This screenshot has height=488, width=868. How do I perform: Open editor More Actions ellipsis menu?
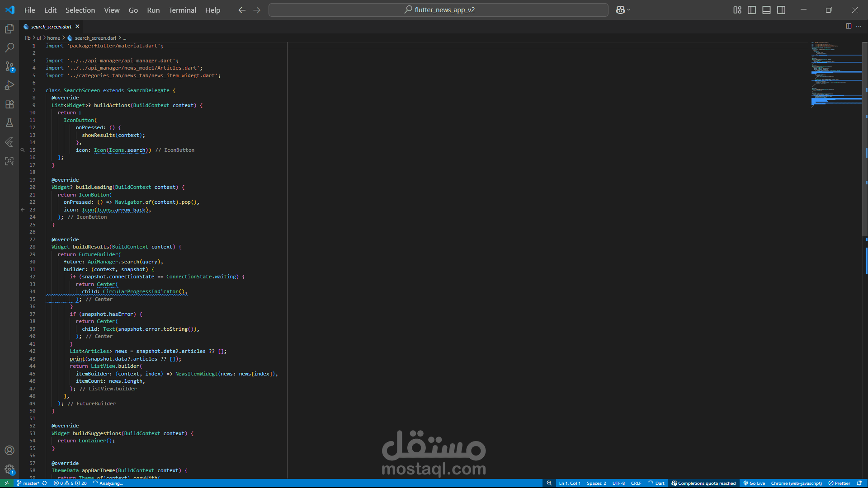(x=859, y=26)
